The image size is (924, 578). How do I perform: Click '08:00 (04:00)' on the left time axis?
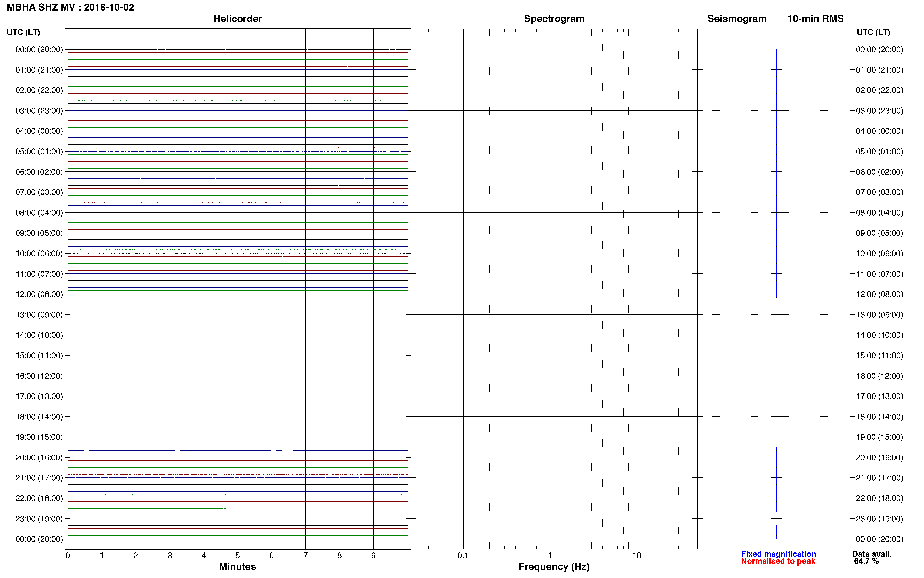point(39,213)
